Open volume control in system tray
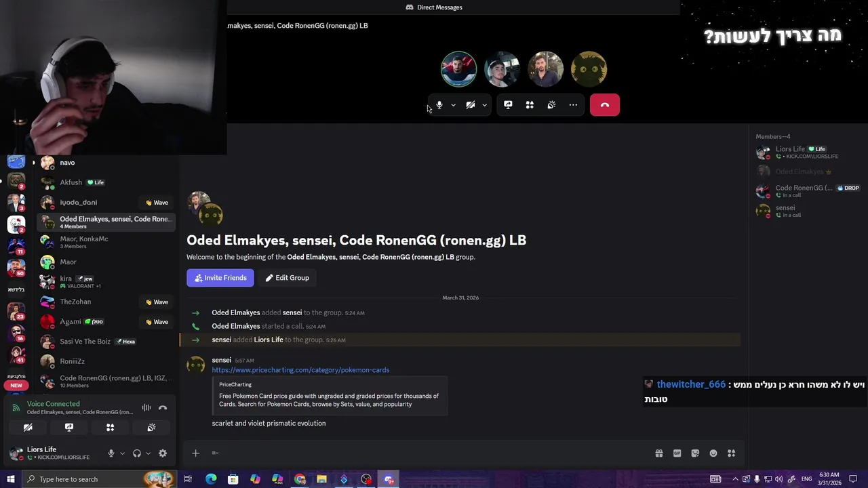Screen dimensions: 868x488 778,479
